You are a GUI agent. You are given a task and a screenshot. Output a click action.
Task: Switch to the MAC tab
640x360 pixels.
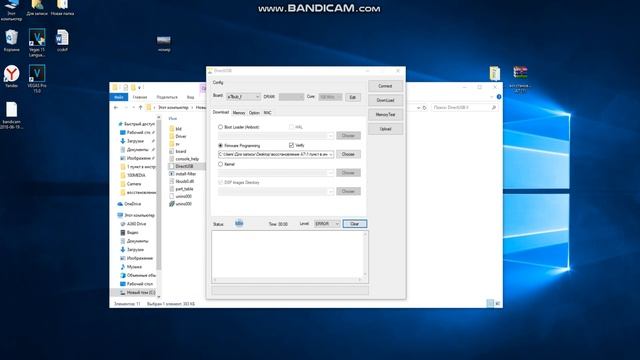(267, 113)
